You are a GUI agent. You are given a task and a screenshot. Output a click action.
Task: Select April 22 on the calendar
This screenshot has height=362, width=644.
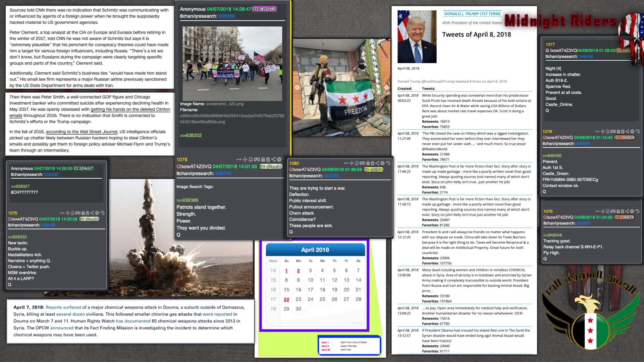(286, 299)
